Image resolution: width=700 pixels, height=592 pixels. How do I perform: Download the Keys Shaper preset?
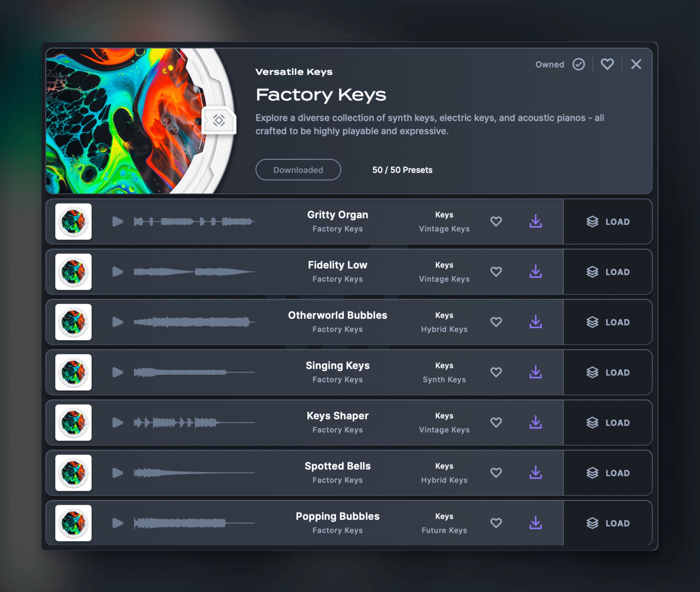coord(536,422)
